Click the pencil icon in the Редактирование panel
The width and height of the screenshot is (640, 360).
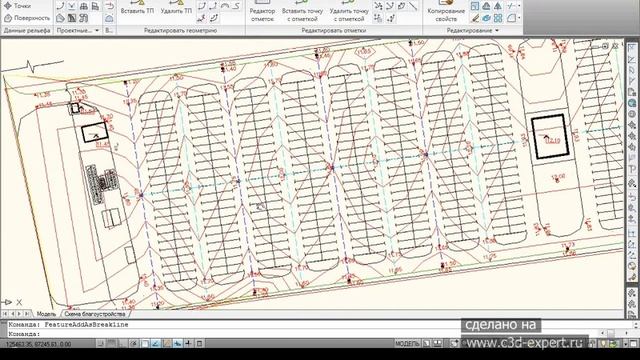point(475,18)
